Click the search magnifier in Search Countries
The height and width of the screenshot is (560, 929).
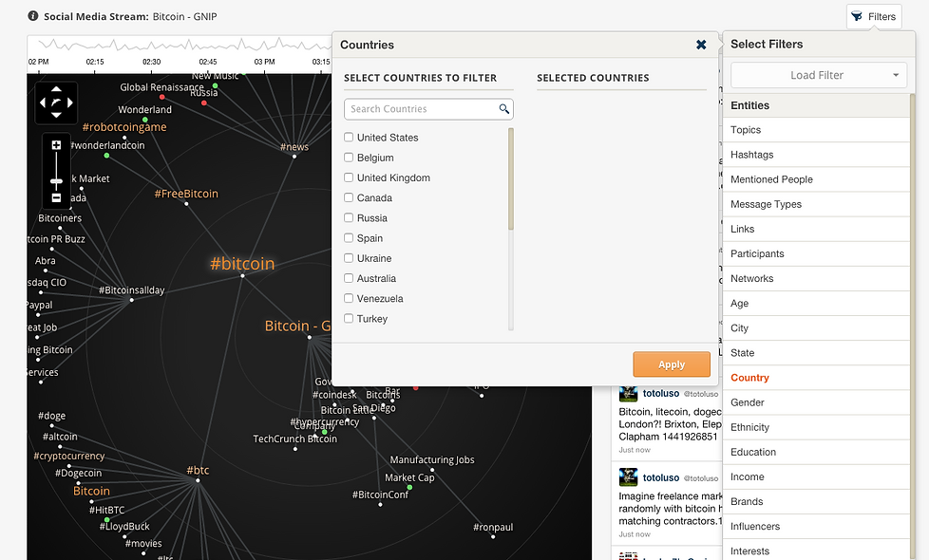click(503, 108)
